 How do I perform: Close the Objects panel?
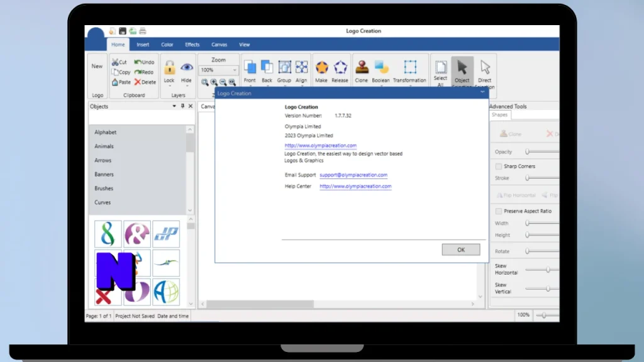191,106
